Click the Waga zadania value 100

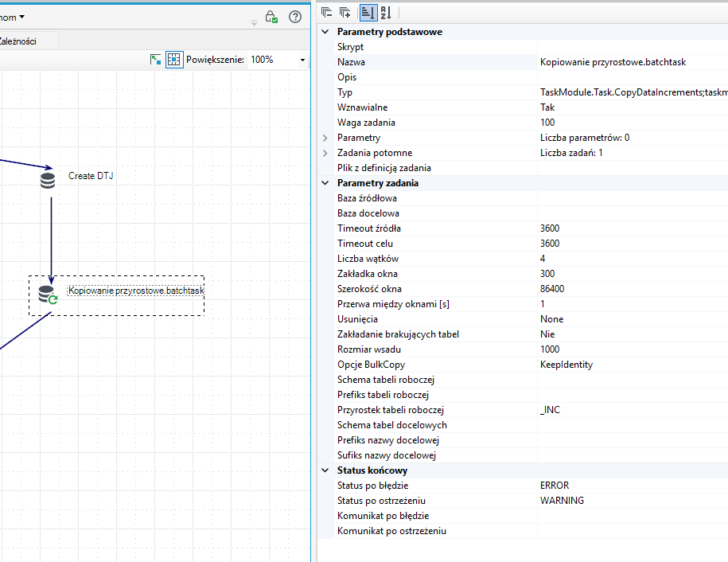pos(547,123)
